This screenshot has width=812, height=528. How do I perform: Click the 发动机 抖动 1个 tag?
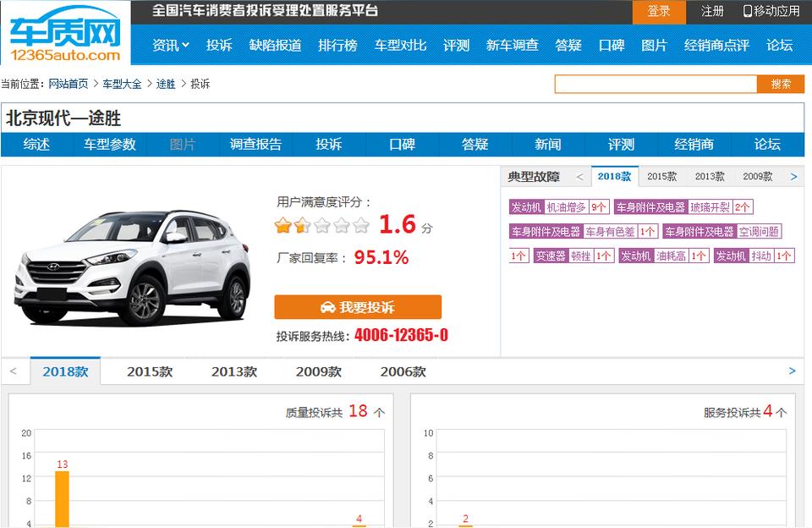pyautogui.click(x=754, y=256)
